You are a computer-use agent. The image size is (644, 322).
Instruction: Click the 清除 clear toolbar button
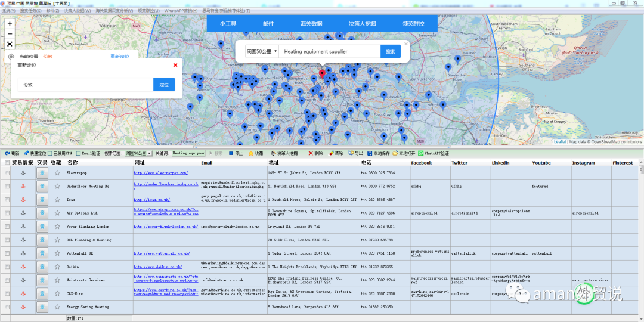pos(336,153)
